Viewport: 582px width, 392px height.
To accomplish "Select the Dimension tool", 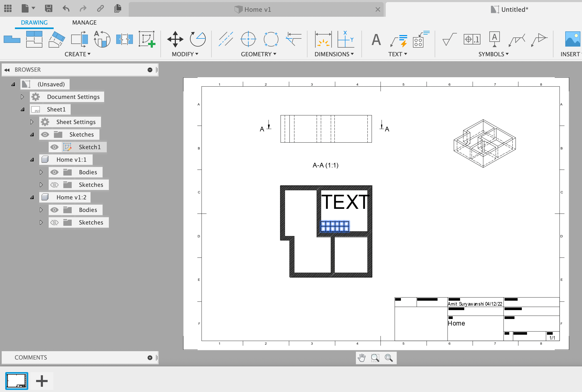I will 323,39.
